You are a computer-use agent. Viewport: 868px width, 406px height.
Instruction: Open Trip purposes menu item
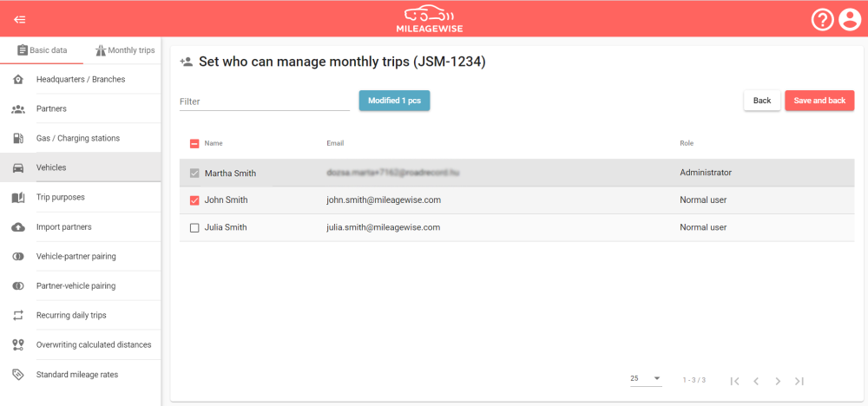81,198
